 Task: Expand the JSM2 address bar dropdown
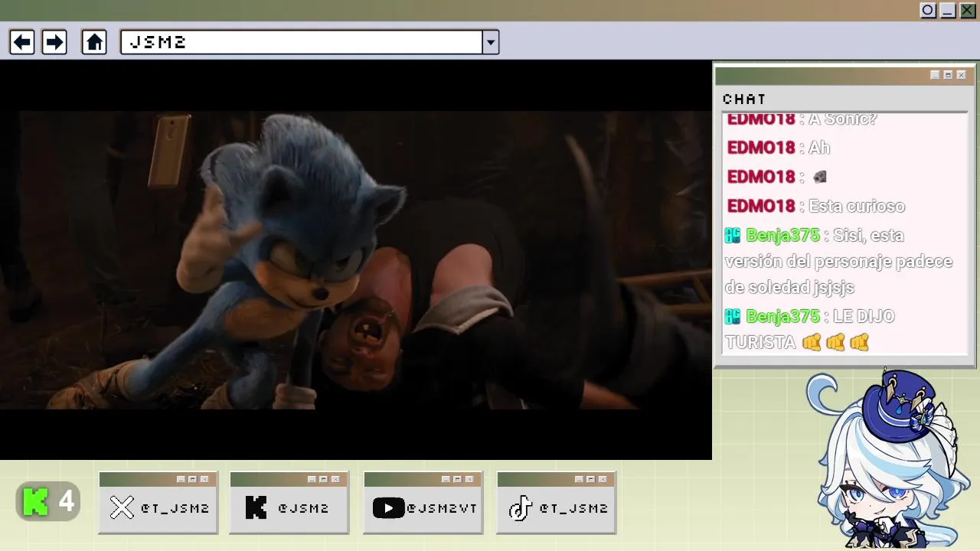491,42
